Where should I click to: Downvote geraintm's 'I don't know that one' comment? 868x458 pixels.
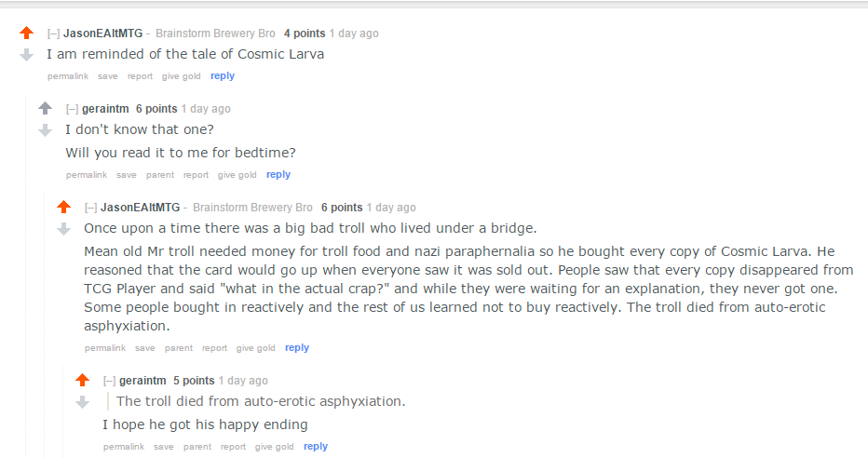coord(46,130)
